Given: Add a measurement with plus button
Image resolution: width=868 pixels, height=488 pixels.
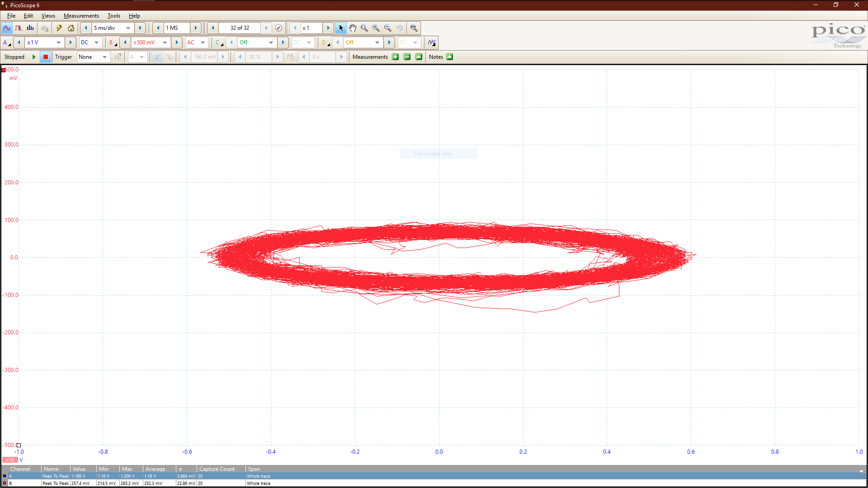Looking at the screenshot, I should tap(396, 57).
